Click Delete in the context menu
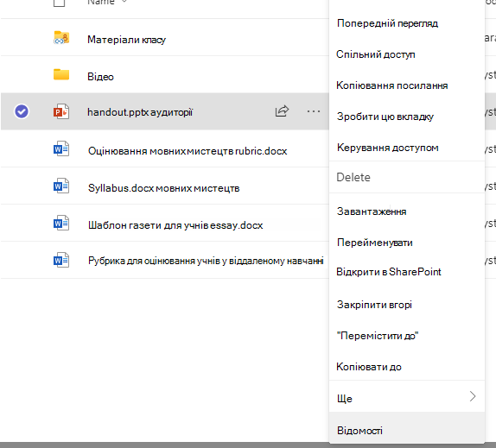The width and height of the screenshot is (496, 448). 353,177
